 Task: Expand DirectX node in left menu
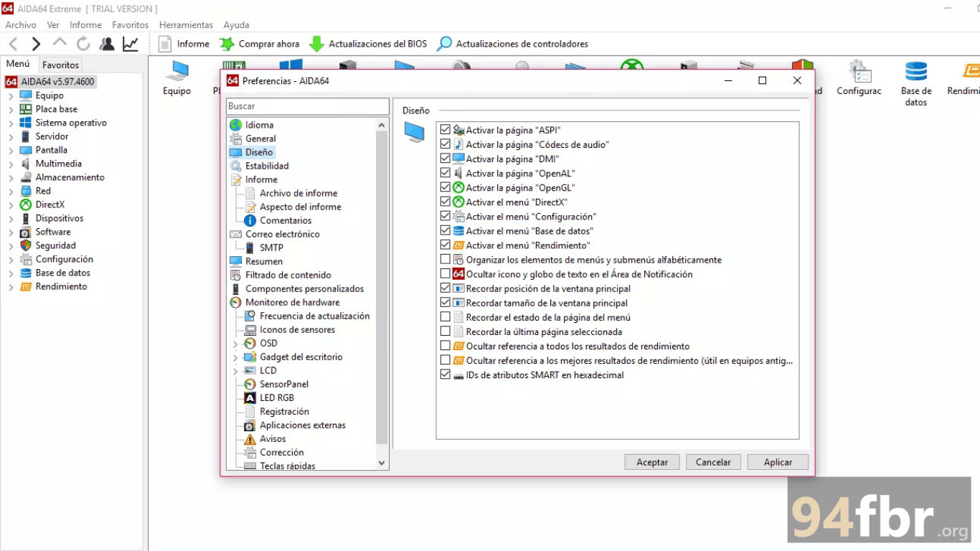click(11, 205)
